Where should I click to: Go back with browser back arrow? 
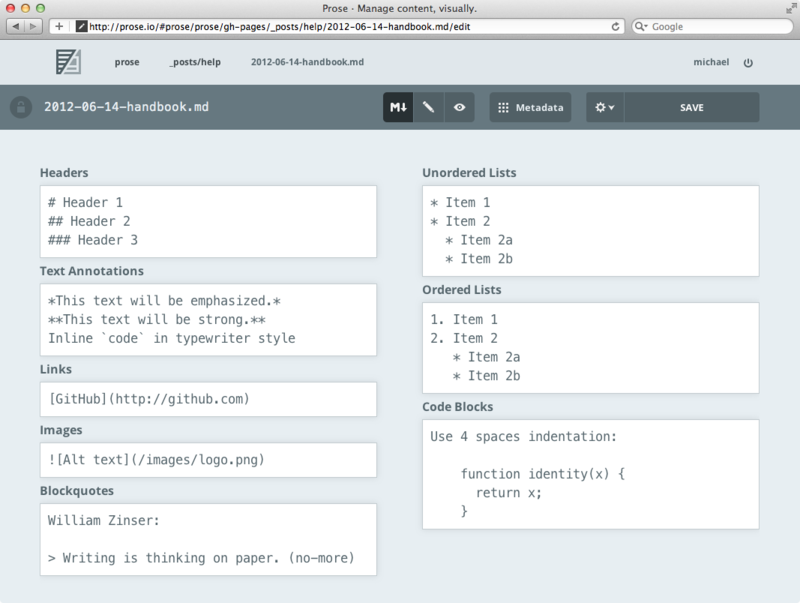point(15,26)
